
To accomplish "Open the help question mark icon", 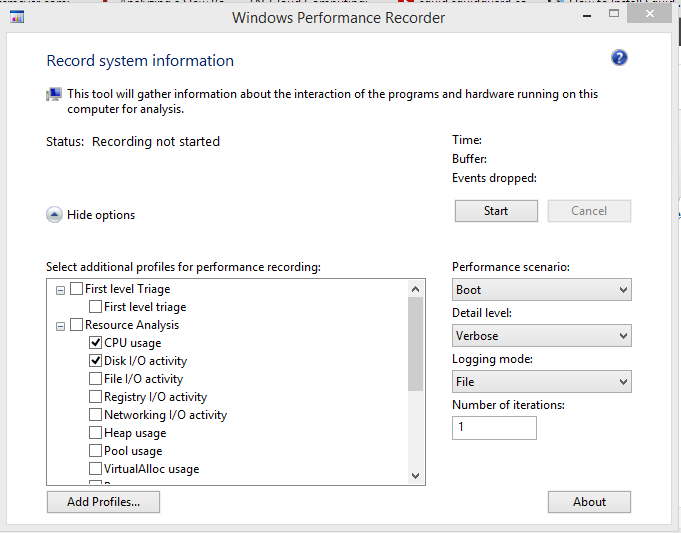I will [619, 58].
